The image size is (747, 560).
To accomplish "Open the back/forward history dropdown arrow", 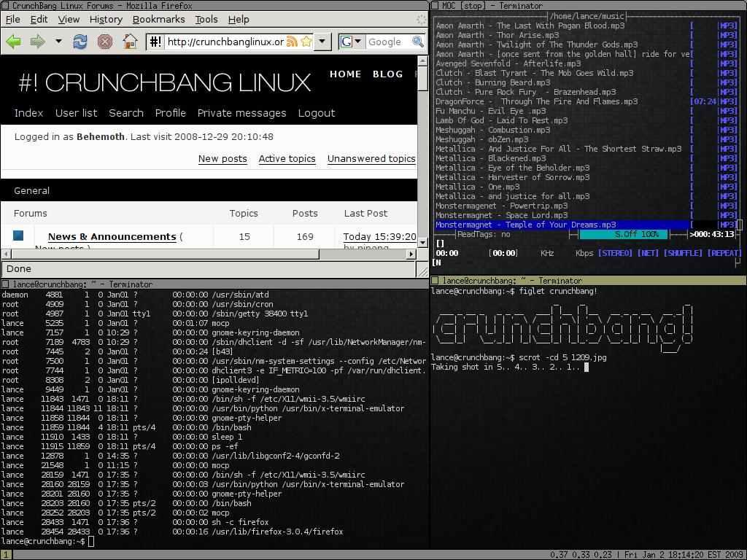I will 58,42.
